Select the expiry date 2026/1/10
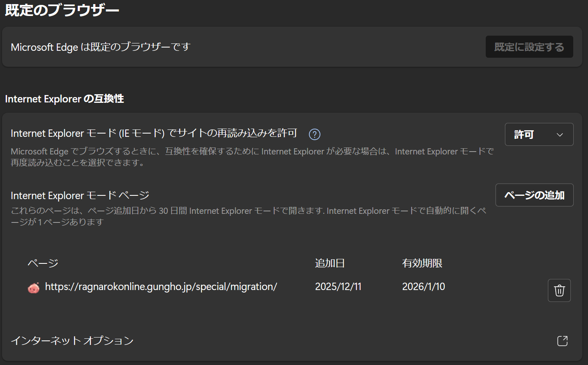 [423, 287]
